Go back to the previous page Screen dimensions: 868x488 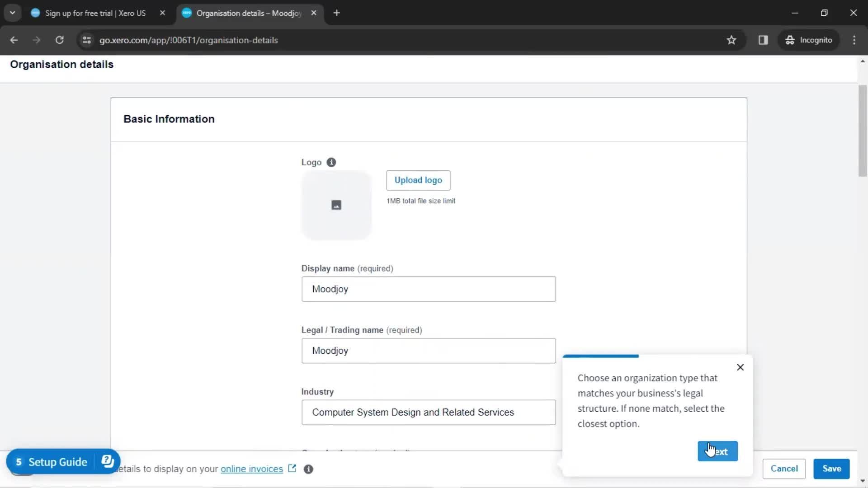(x=14, y=40)
